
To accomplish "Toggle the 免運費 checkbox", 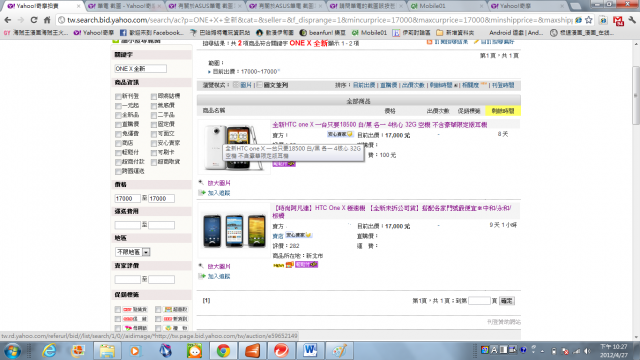I will pos(118,134).
